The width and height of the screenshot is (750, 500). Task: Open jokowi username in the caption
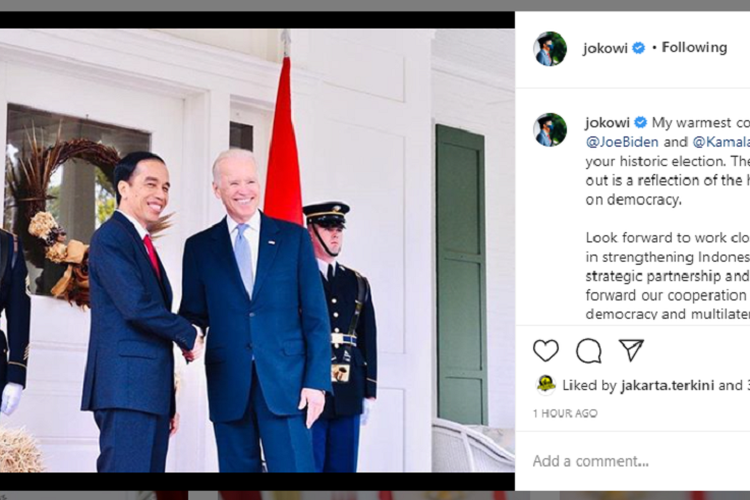click(607, 122)
